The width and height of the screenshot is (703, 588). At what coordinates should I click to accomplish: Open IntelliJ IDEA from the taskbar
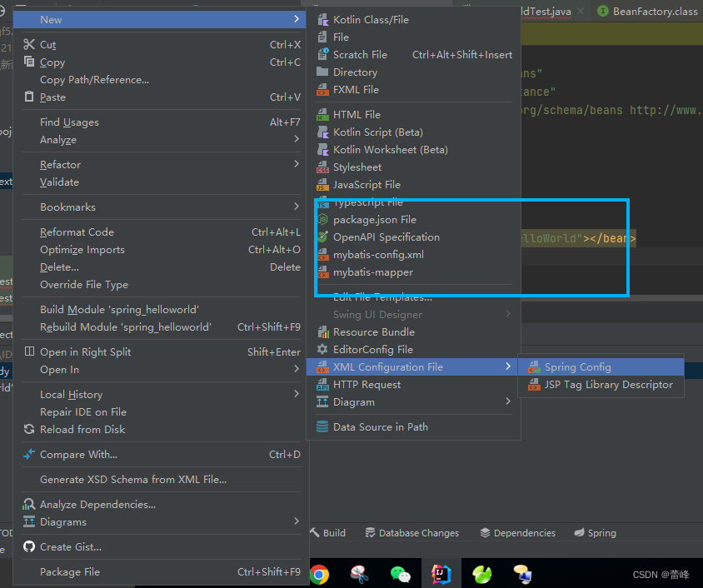click(441, 574)
